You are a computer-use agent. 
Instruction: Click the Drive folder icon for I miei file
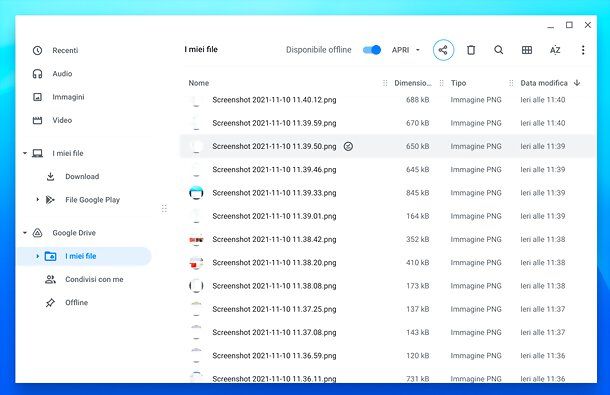[x=51, y=256]
